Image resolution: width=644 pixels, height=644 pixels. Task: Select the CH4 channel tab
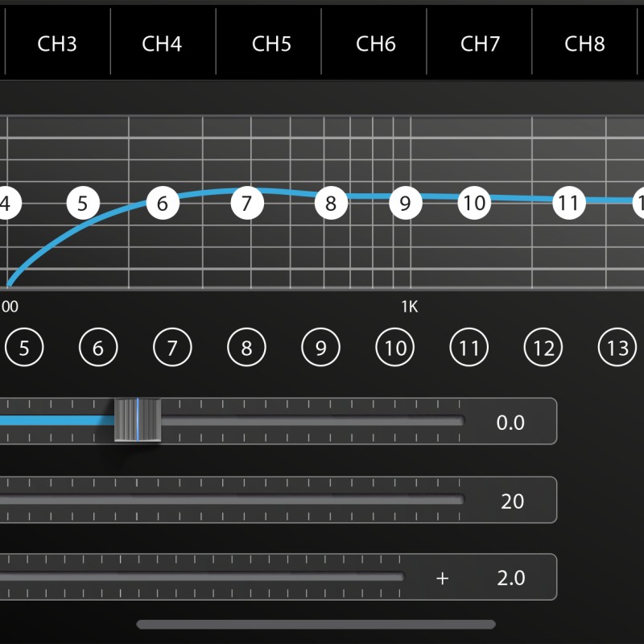162,43
